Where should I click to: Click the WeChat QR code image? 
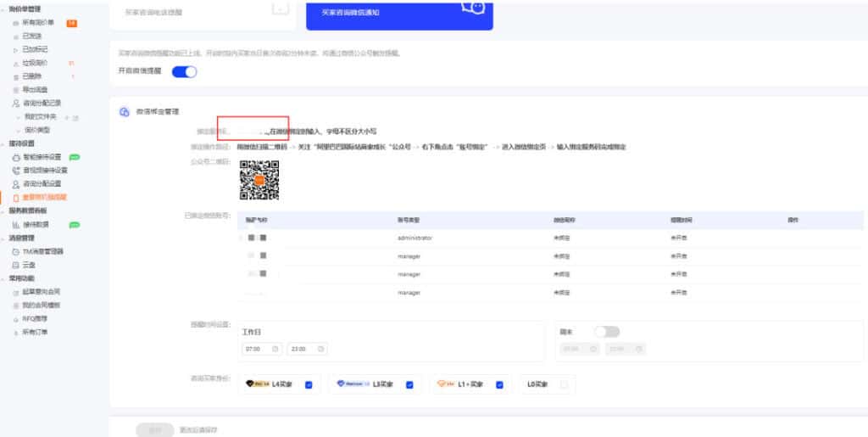click(259, 180)
